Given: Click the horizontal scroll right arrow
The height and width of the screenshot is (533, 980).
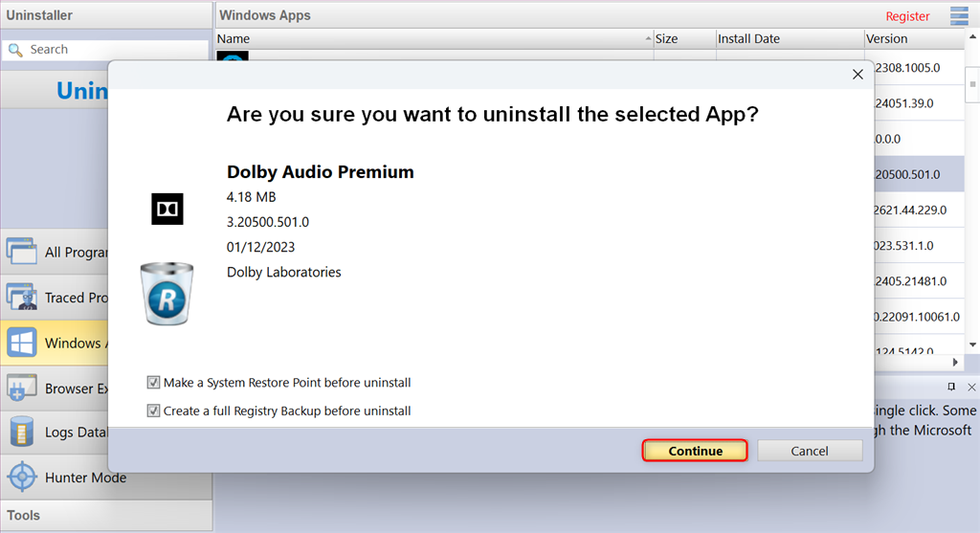Looking at the screenshot, I should coord(955,362).
